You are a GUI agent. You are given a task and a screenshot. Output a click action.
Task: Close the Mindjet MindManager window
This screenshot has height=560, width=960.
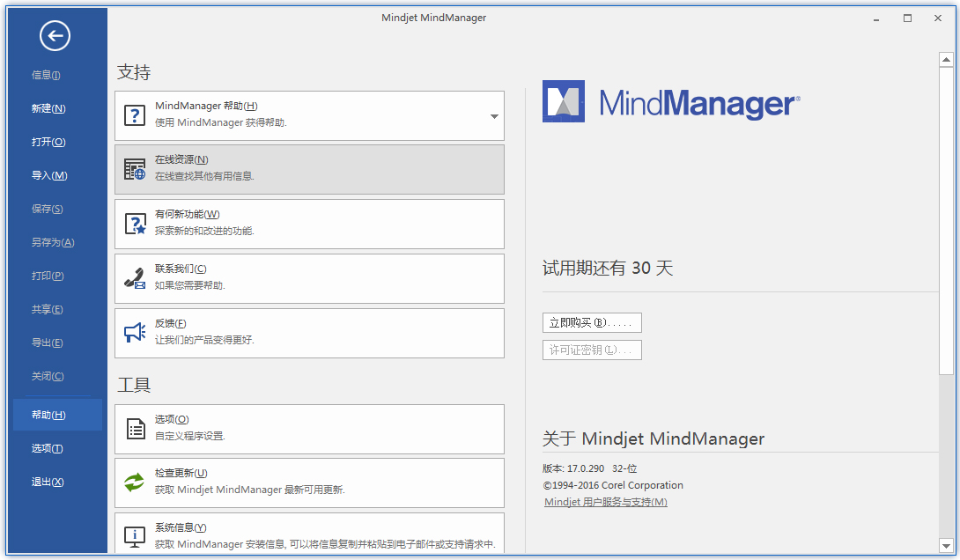pos(938,18)
